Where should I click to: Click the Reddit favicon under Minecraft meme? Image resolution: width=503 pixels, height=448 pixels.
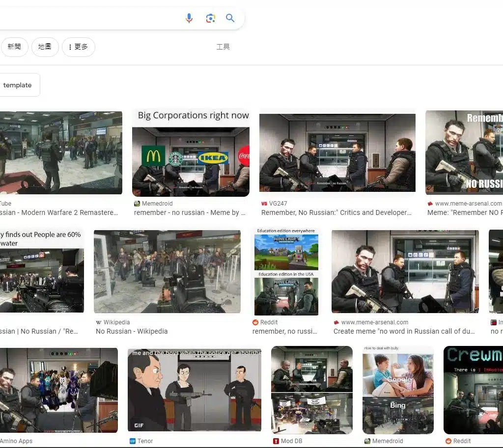click(255, 322)
